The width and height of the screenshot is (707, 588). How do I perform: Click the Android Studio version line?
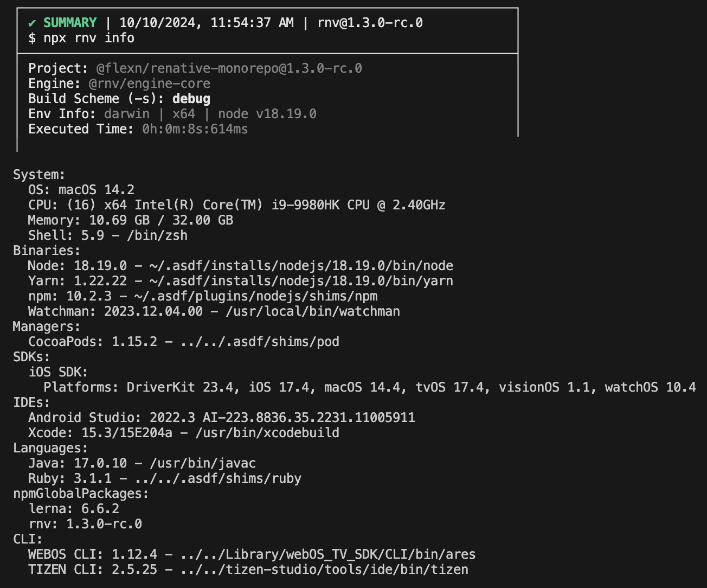click(221, 418)
